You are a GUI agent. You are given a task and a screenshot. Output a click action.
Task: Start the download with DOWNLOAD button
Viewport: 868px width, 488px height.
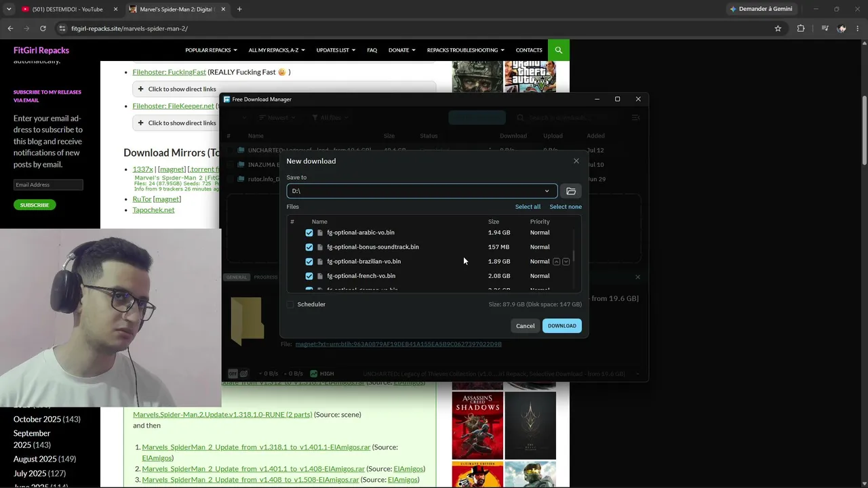(x=562, y=326)
